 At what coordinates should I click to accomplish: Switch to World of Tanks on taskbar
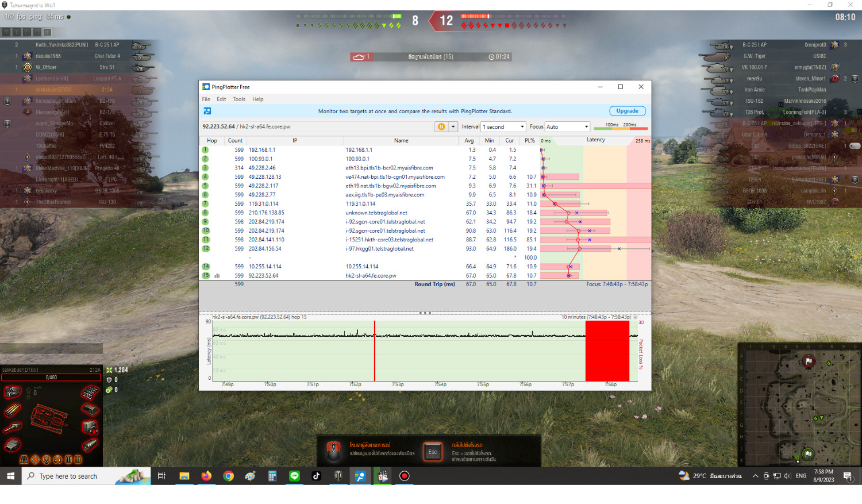pos(338,476)
